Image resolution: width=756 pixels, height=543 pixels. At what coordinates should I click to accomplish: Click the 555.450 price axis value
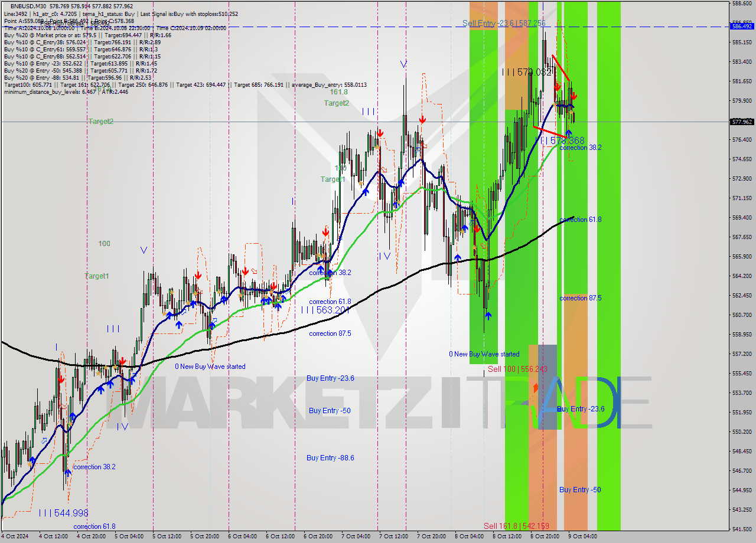point(742,373)
